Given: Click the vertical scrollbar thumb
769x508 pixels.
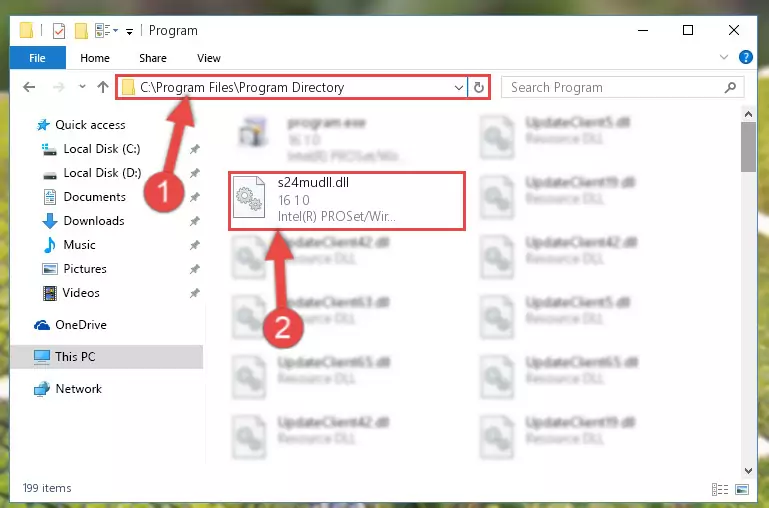Looking at the screenshot, I should [748, 147].
